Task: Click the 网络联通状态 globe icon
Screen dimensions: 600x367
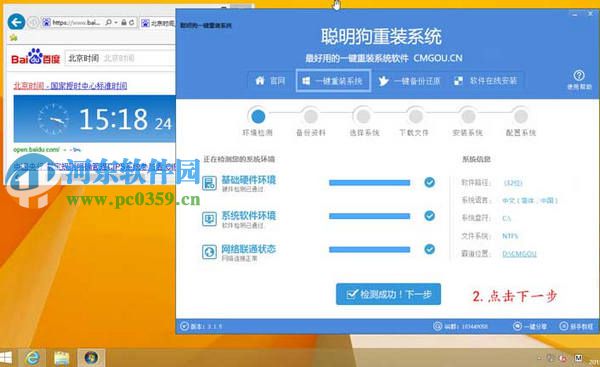Action: [x=209, y=252]
